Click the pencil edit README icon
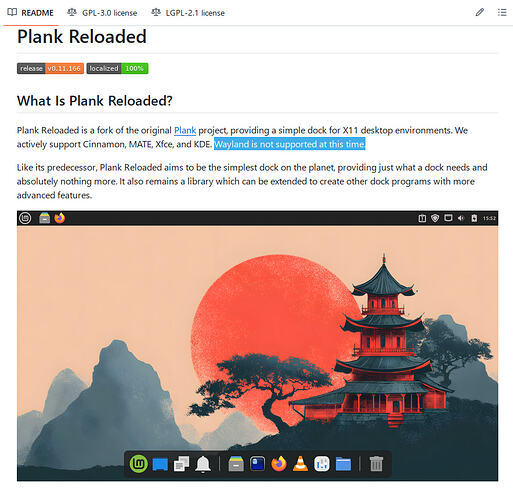513x500 pixels. [x=479, y=13]
